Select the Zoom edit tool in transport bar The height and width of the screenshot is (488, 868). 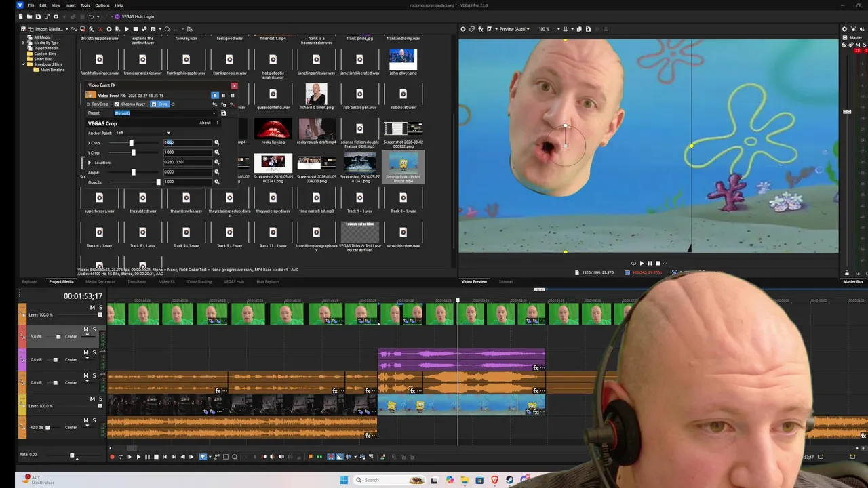[x=235, y=457]
